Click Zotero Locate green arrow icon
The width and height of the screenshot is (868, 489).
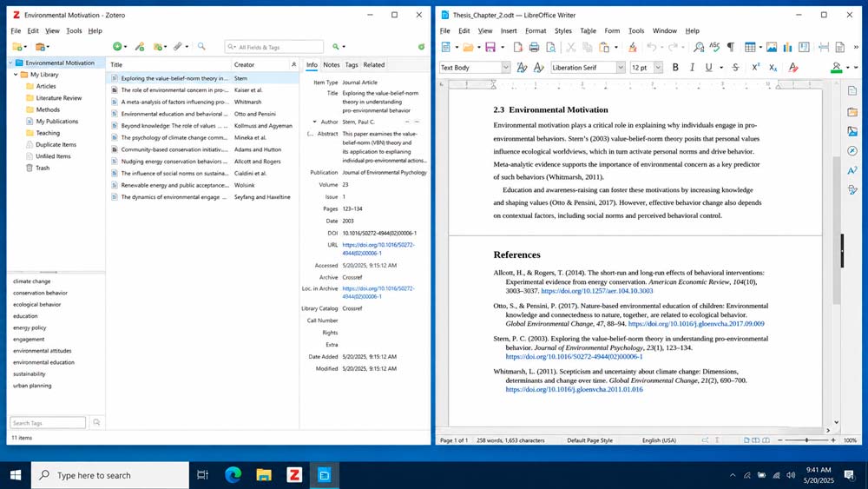(x=335, y=47)
